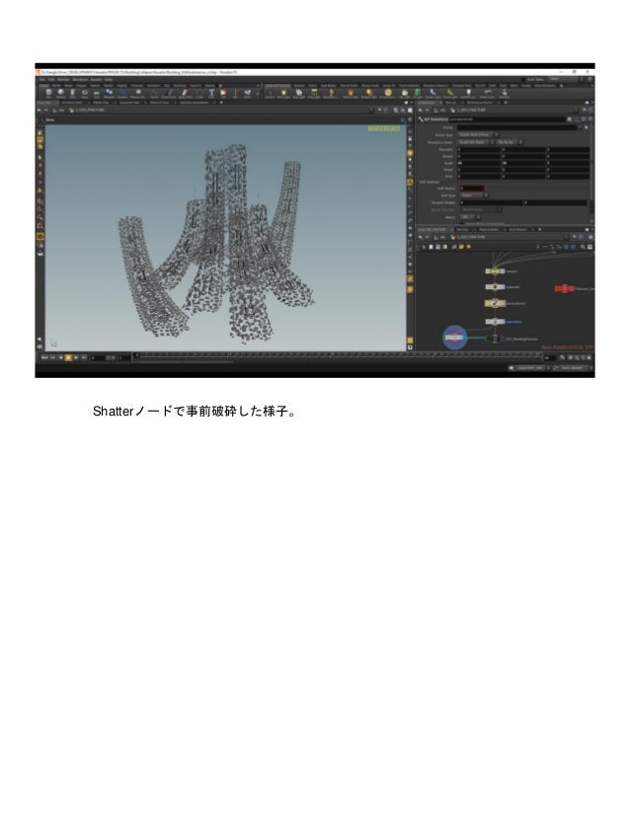The width and height of the screenshot is (630, 840).
Task: Toggle the Auto Takes checkbox
Action: click(x=522, y=79)
